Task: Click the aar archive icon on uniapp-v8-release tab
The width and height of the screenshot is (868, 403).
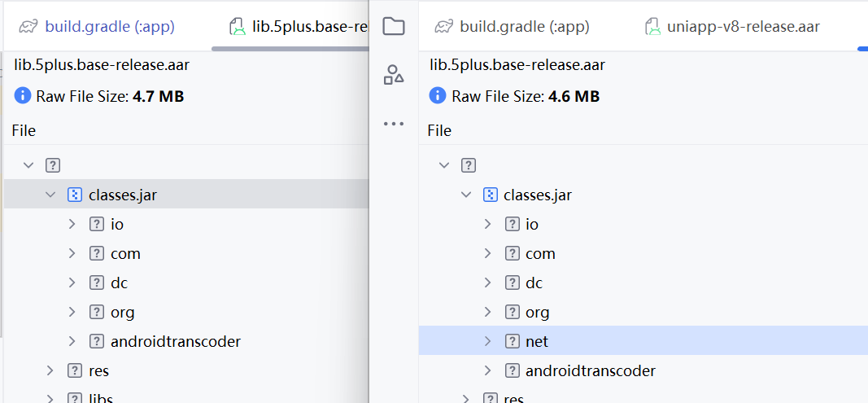Action: point(652,27)
